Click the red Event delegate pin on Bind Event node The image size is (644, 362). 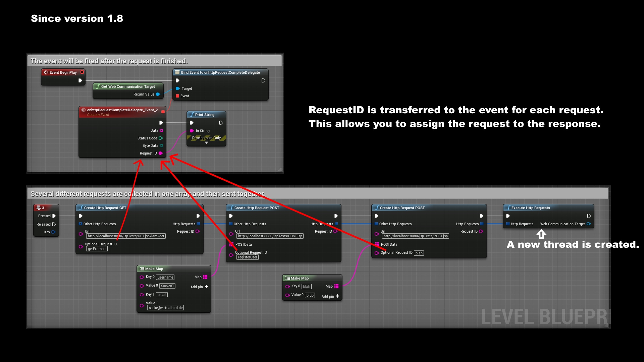tap(177, 96)
